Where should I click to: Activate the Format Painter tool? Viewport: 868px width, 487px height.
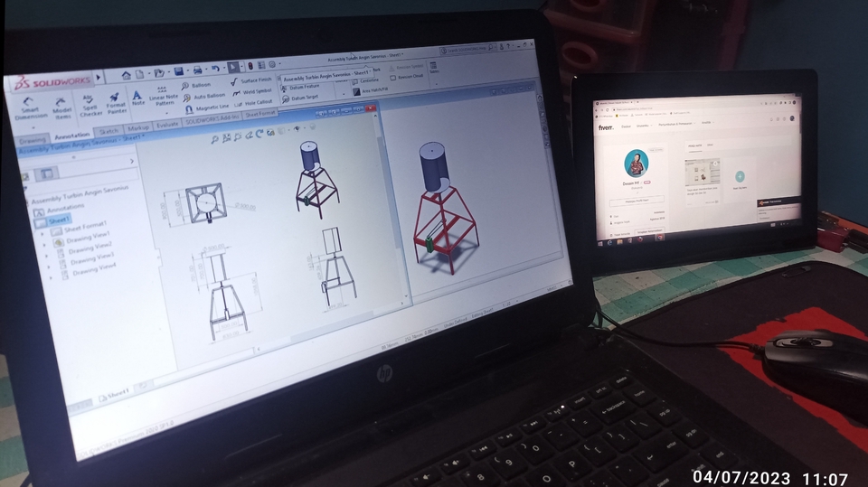coord(116,101)
